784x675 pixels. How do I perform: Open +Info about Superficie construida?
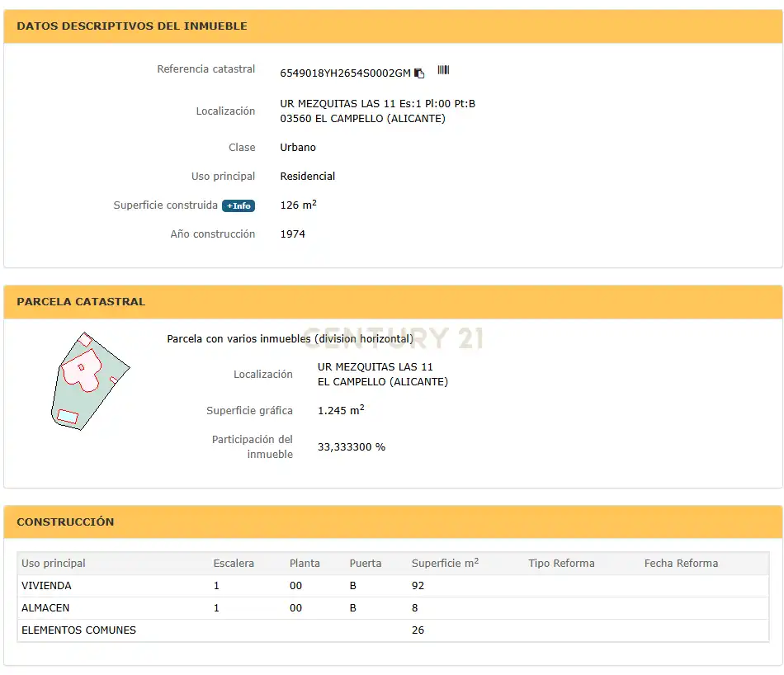pyautogui.click(x=239, y=205)
